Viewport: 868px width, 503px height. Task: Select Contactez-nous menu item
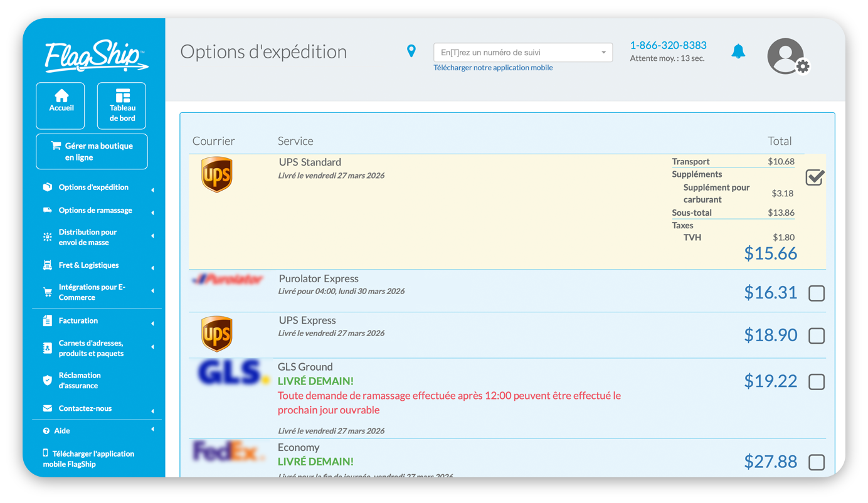[85, 408]
